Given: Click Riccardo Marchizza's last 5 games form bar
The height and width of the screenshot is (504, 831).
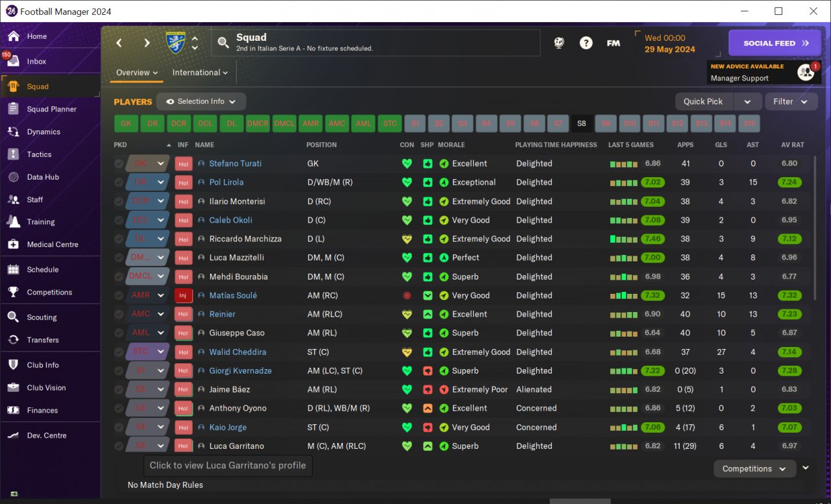Looking at the screenshot, I should (x=624, y=239).
